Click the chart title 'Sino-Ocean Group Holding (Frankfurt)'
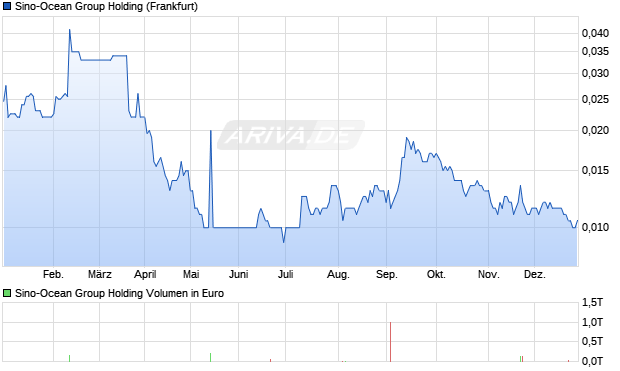The image size is (620, 371). click(106, 7)
